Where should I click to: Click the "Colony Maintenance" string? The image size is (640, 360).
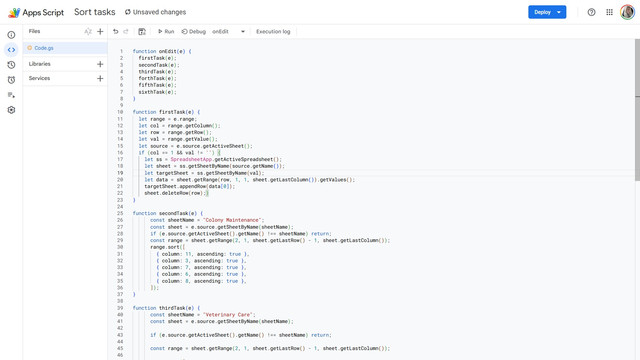point(232,220)
